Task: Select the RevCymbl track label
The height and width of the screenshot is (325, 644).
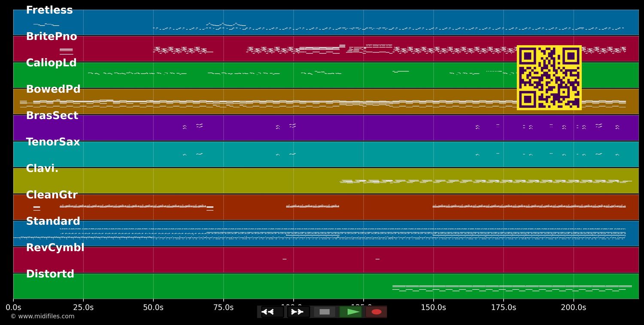Action: coord(55,248)
